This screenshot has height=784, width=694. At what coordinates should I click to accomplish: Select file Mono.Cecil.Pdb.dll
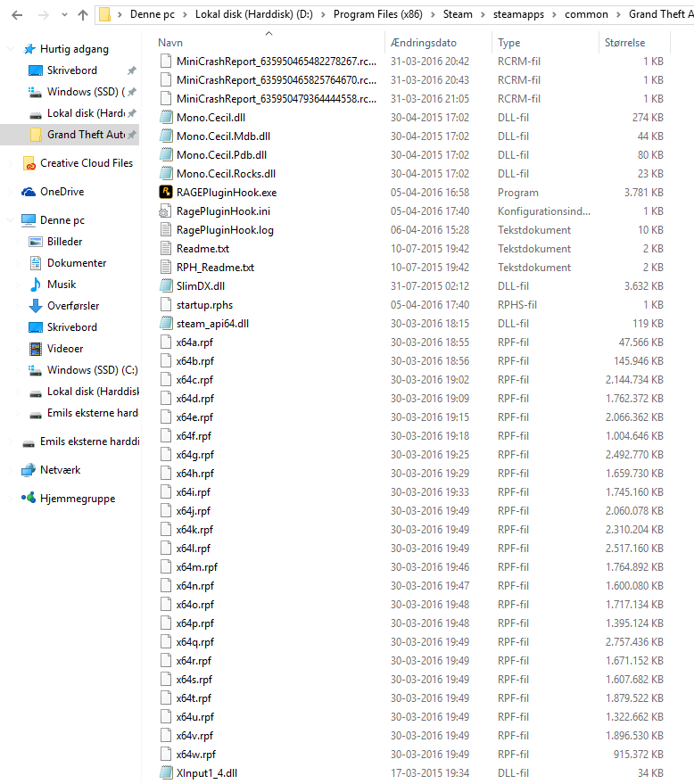pyautogui.click(x=221, y=155)
